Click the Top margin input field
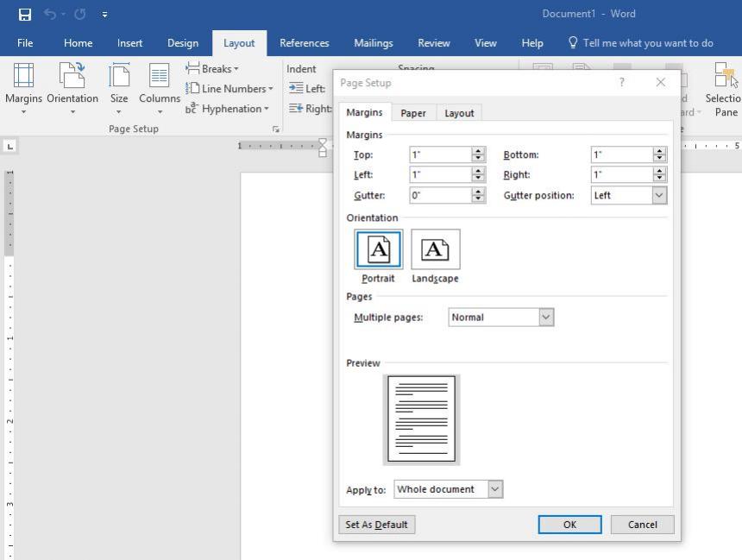The height and width of the screenshot is (560, 742). click(441, 154)
